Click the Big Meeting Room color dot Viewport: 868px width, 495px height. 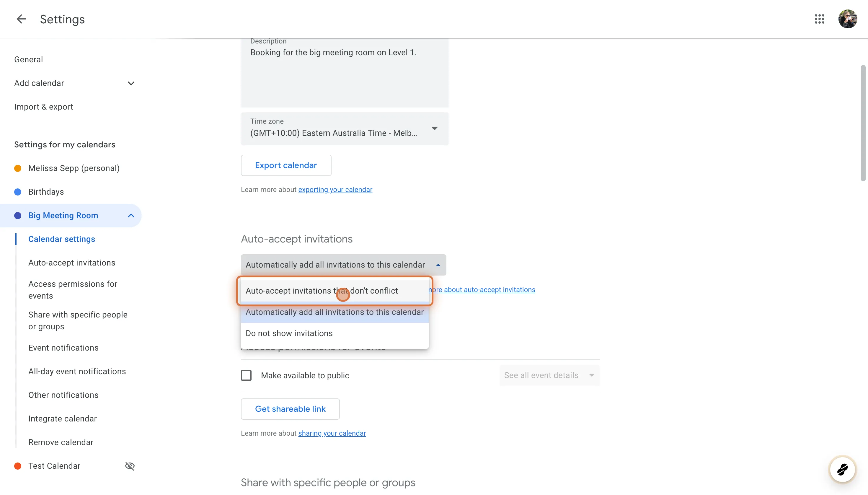pyautogui.click(x=18, y=216)
